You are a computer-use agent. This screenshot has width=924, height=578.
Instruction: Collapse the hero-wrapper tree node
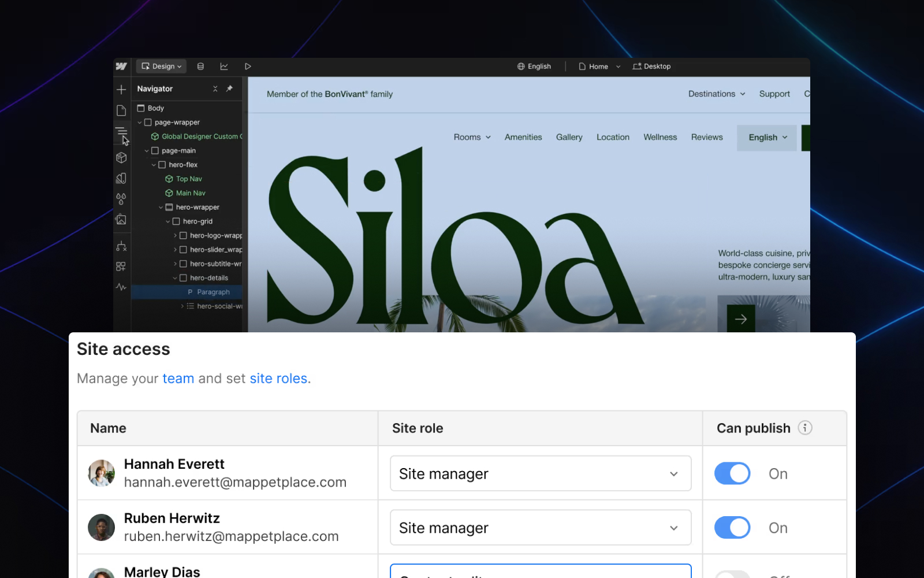pyautogui.click(x=161, y=208)
